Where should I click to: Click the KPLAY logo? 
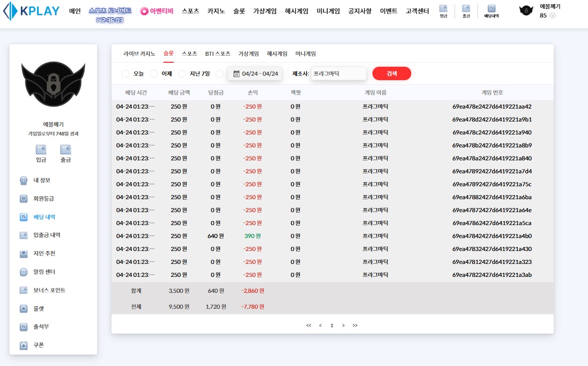(31, 11)
